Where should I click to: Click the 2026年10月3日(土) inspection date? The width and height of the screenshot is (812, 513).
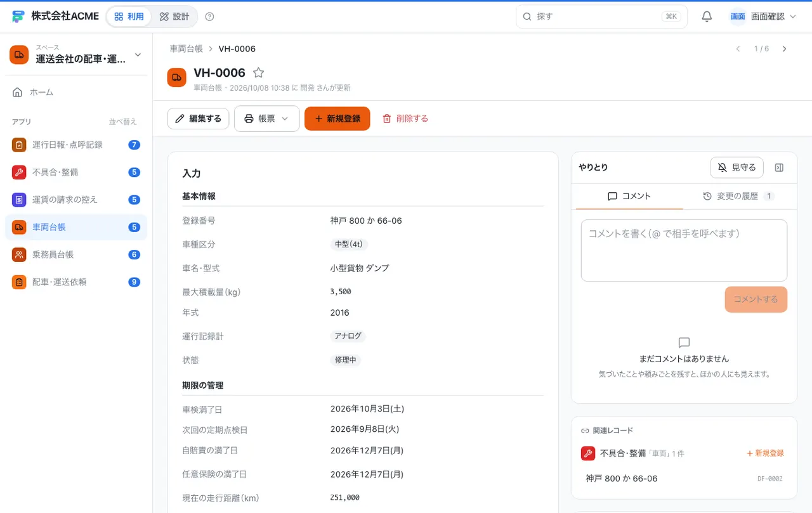click(x=367, y=409)
